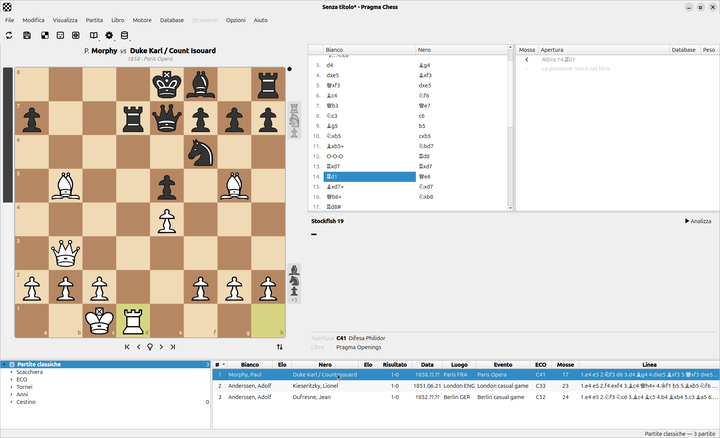This screenshot has height=438, width=720.
Task: Sort games by Evento column header
Action: tap(503, 365)
